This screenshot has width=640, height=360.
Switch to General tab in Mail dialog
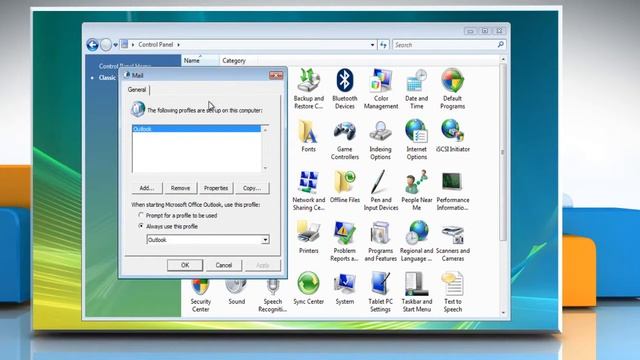136,89
